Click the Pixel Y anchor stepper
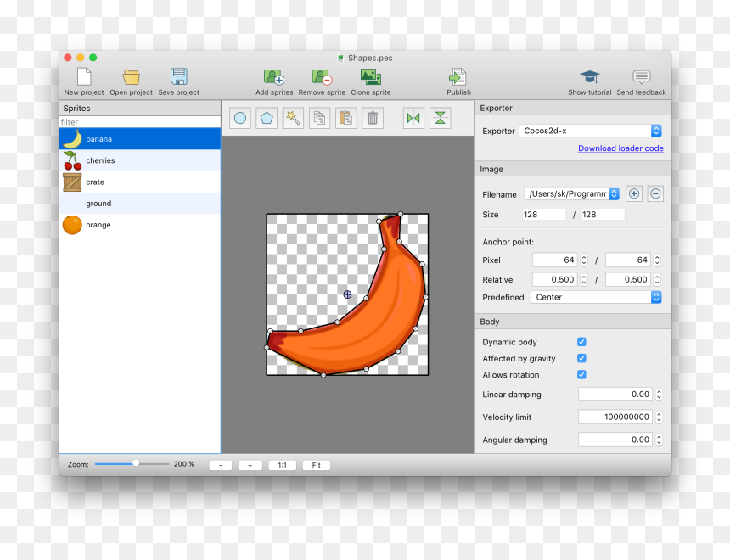This screenshot has height=560, width=730. point(657,260)
